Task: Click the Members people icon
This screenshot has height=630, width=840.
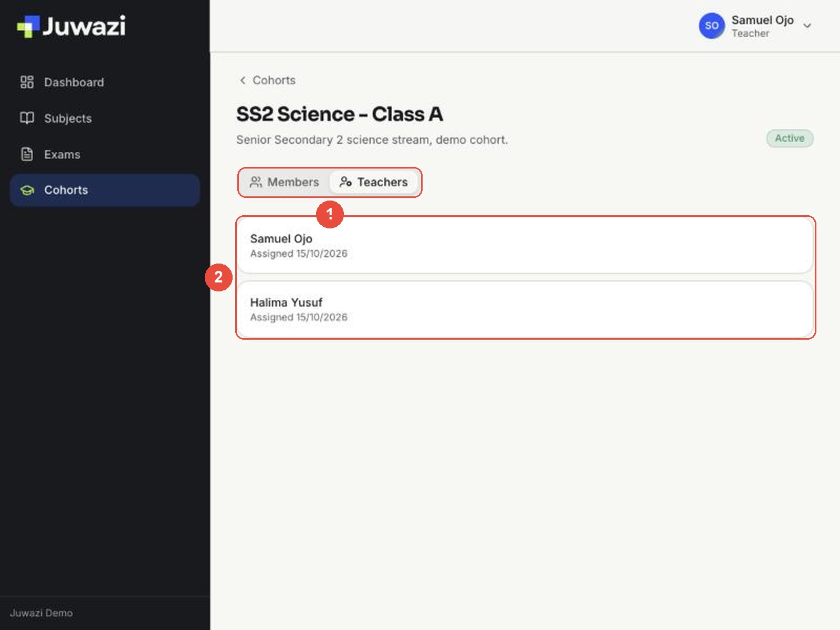Action: (256, 182)
